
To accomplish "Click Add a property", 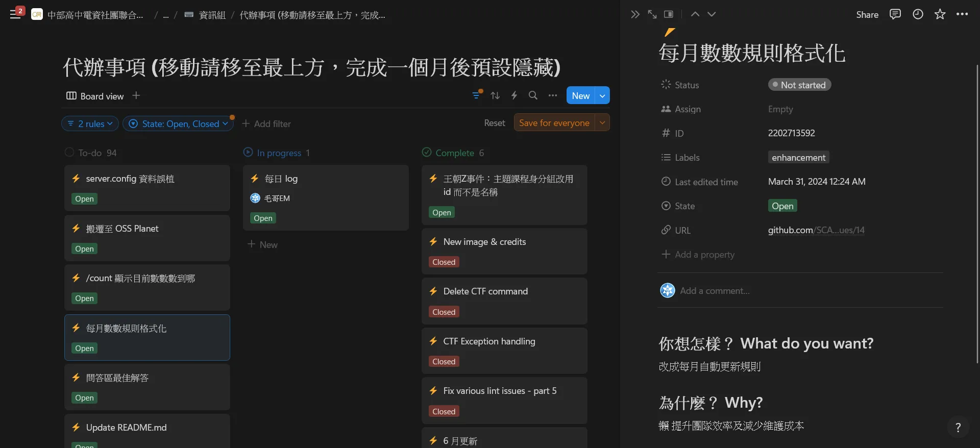I will 698,254.
